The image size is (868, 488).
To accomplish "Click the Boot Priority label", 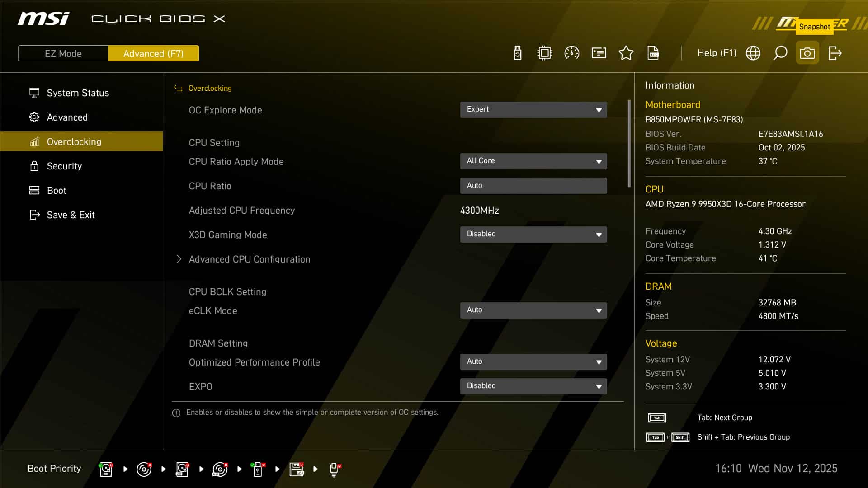I will (x=54, y=469).
